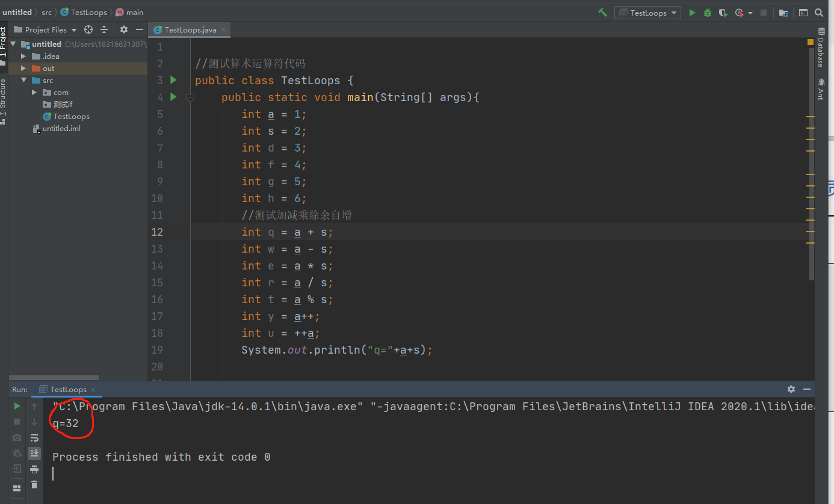Hide the Project panel with minus icon
Screen dimensions: 834x504
point(140,29)
